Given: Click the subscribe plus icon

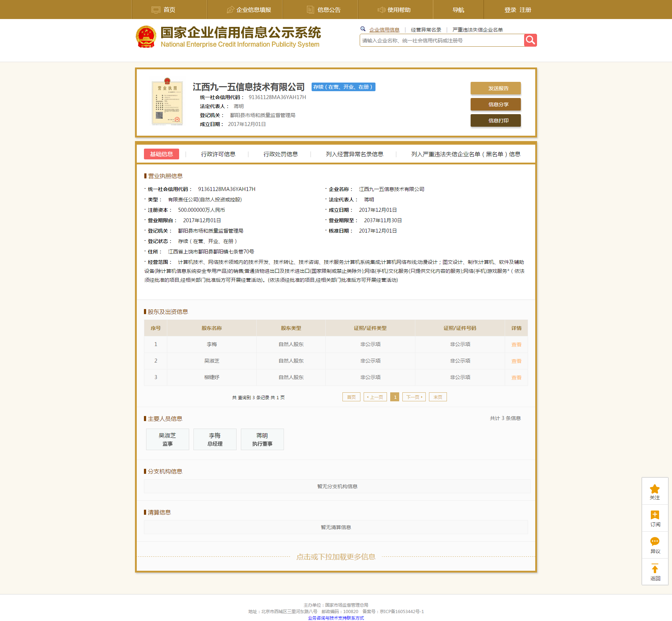Looking at the screenshot, I should pyautogui.click(x=654, y=515).
